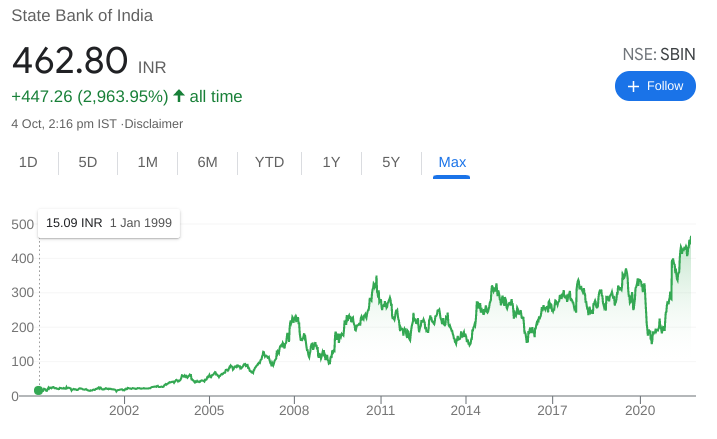This screenshot has height=439, width=717.
Task: Open the 1Y range tab
Action: pyautogui.click(x=331, y=162)
